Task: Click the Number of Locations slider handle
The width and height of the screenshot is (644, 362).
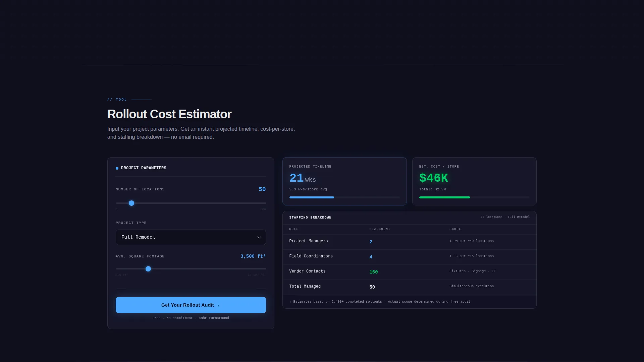Action: click(131, 203)
